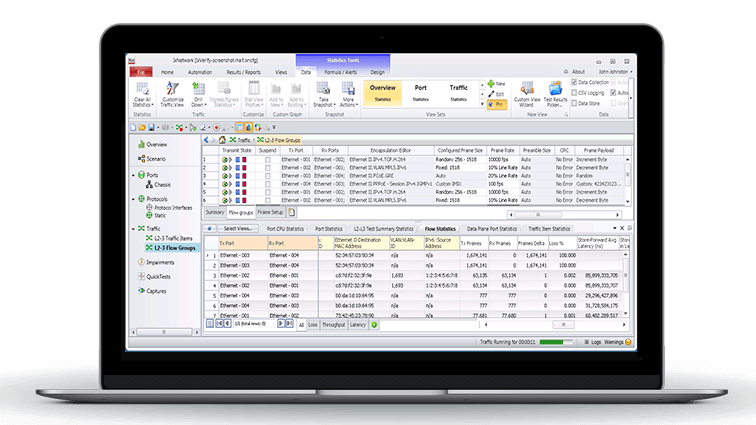Click the Save disk icon in quick toolbar

click(151, 127)
